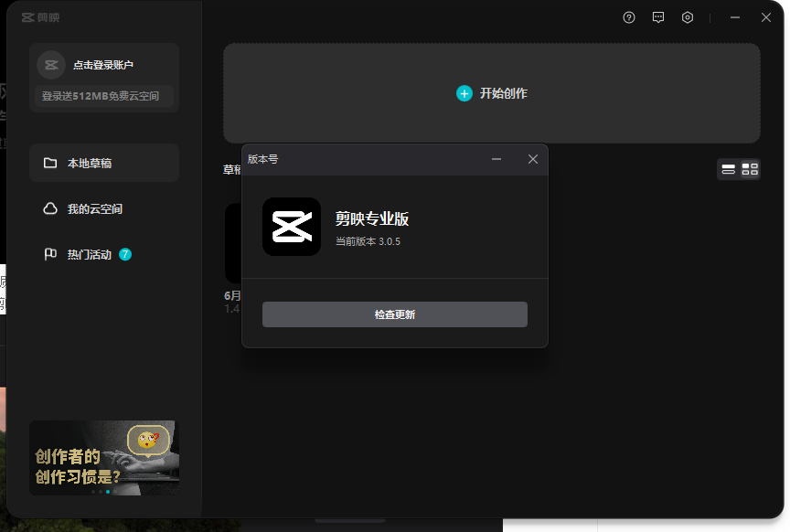Click the draft thumbnail behind the dialog

(233, 243)
